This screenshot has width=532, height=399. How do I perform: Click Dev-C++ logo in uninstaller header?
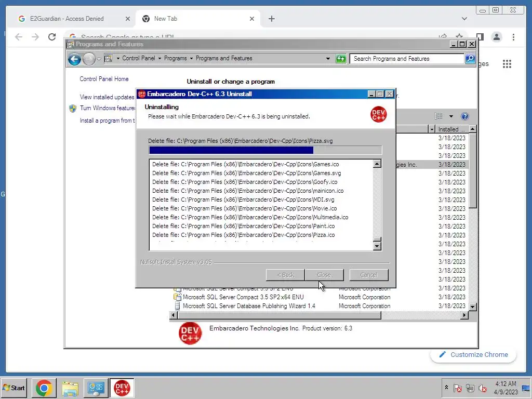tap(378, 114)
